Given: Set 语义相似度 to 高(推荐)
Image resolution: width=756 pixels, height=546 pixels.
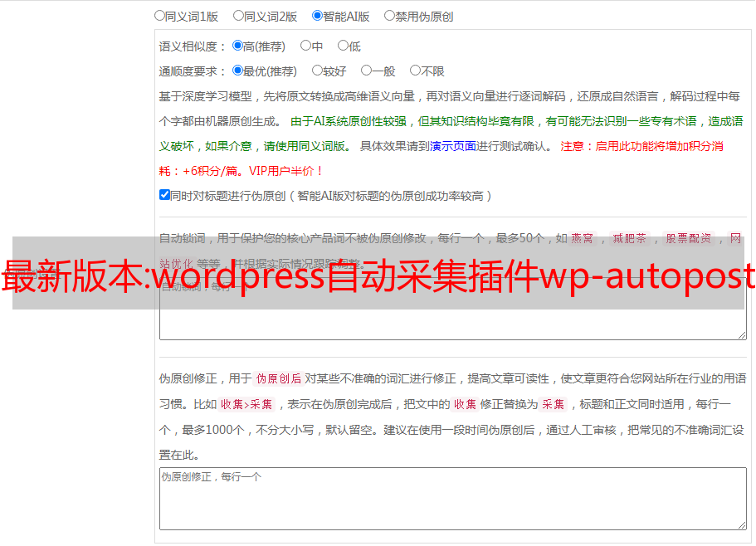Looking at the screenshot, I should pos(237,46).
